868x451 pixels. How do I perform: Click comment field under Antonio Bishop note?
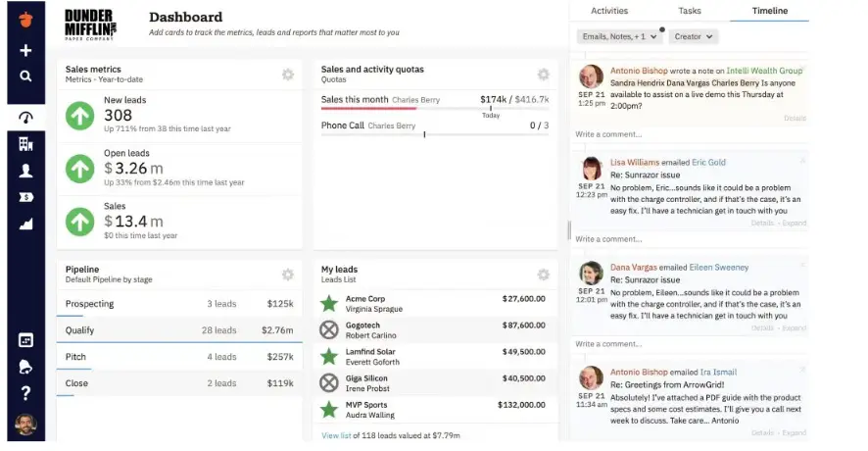click(689, 134)
